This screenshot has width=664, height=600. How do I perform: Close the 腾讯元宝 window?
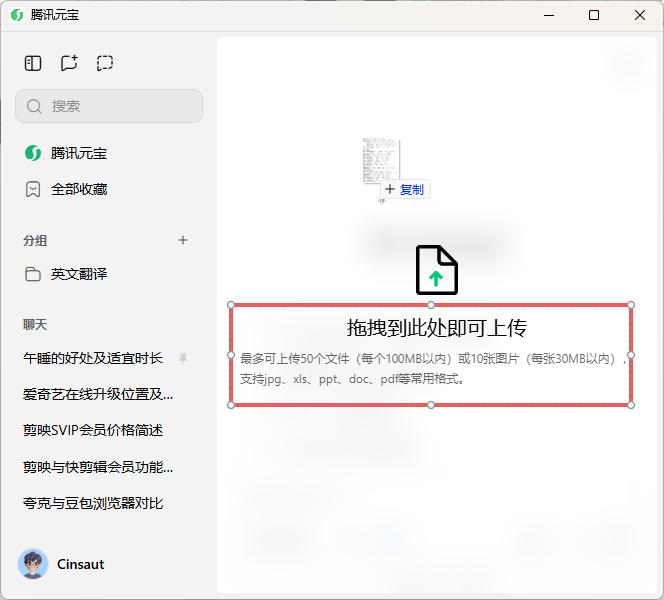coord(640,15)
